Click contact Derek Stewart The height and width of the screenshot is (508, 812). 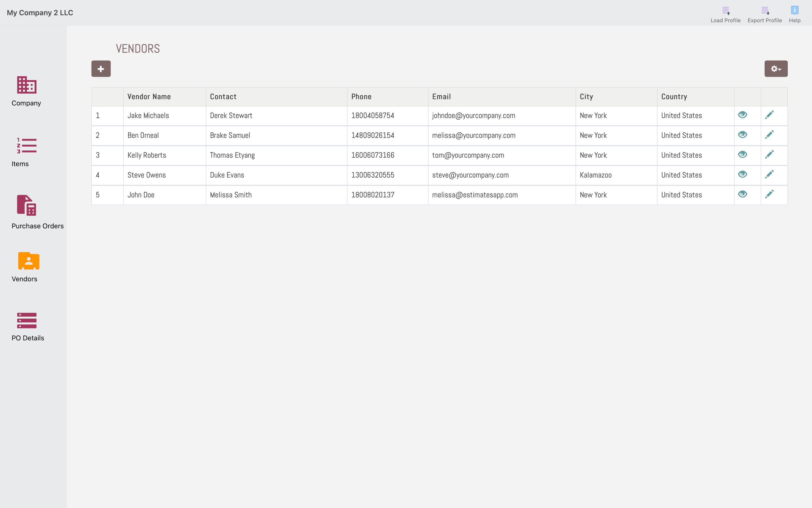point(231,116)
